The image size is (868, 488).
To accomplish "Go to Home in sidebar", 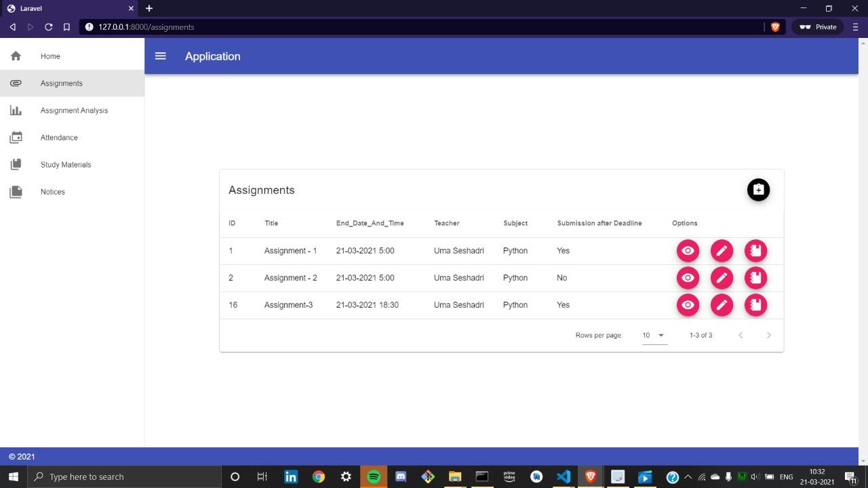I will click(72, 56).
